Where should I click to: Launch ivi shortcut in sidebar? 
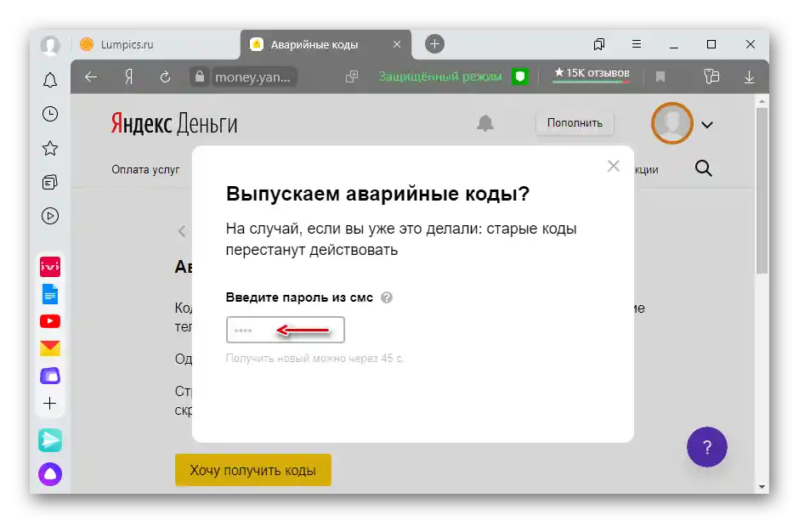tap(50, 267)
